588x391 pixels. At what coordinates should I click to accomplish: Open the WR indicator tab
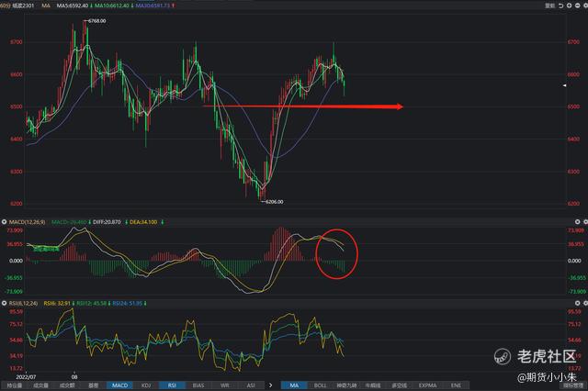(x=224, y=385)
